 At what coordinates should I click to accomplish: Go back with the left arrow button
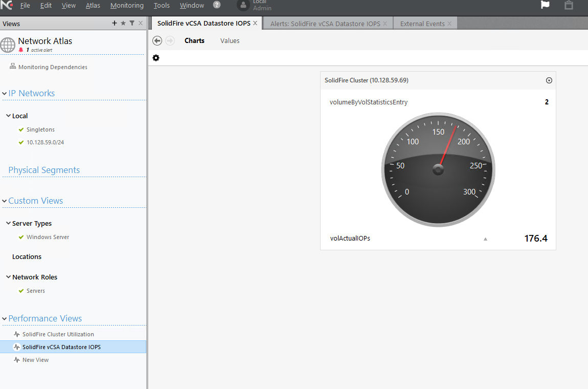coord(157,40)
